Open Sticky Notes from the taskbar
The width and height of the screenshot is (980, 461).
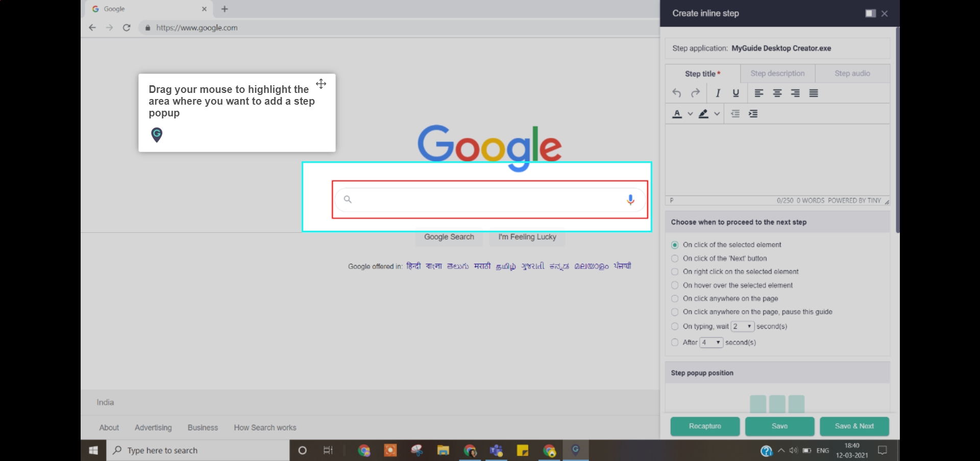523,450
